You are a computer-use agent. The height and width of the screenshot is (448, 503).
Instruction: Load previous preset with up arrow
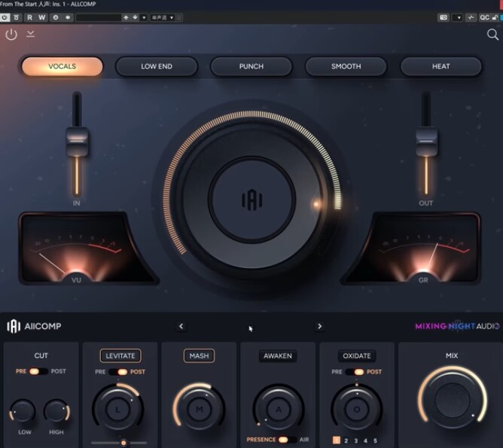click(126, 17)
